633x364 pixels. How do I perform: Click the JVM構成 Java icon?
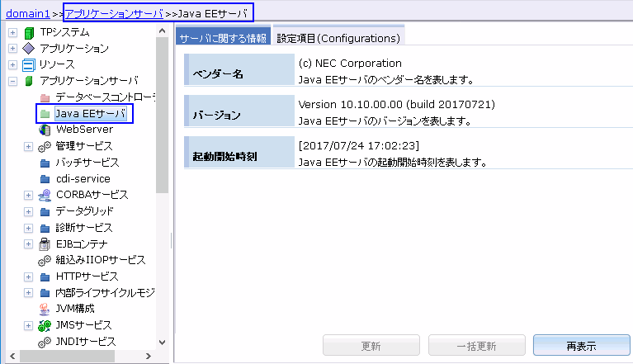45,309
